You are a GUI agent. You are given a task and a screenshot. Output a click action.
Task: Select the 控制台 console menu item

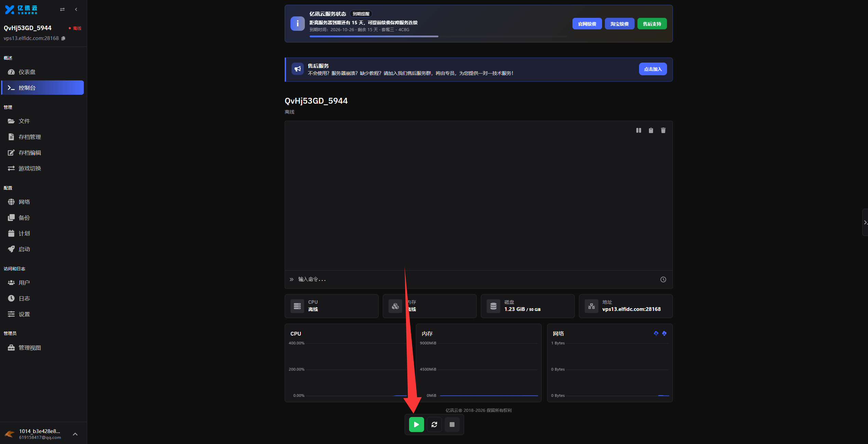coord(43,88)
